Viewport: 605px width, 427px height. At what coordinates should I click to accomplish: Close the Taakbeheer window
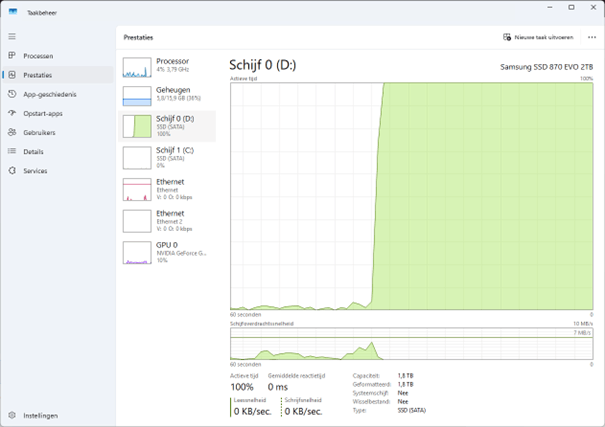[593, 7]
